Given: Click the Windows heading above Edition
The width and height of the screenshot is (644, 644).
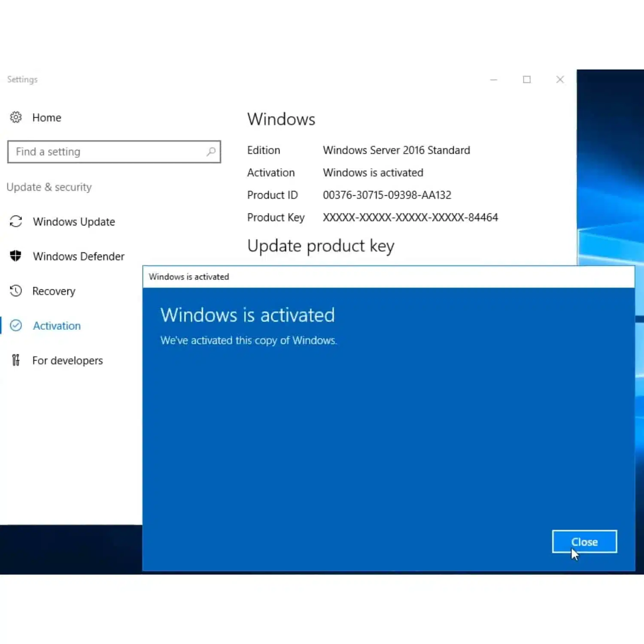Looking at the screenshot, I should click(x=281, y=119).
